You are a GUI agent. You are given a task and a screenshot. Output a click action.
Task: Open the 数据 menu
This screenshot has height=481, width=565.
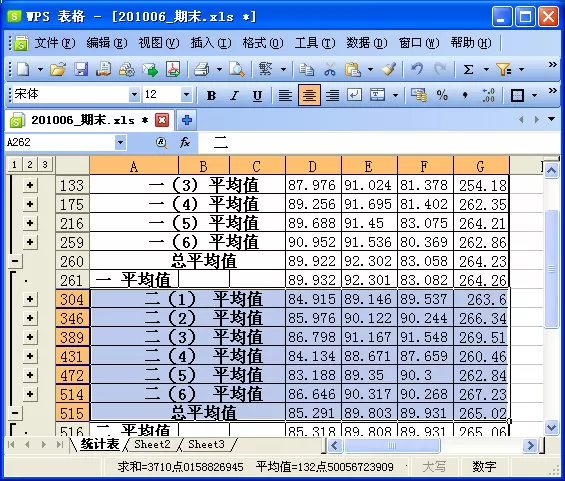click(366, 43)
